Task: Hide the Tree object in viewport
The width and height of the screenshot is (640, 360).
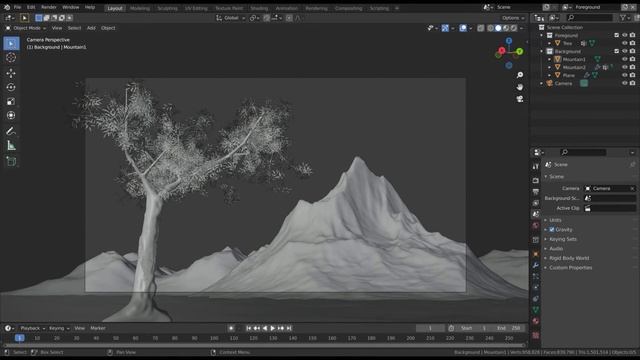Action: (624, 43)
